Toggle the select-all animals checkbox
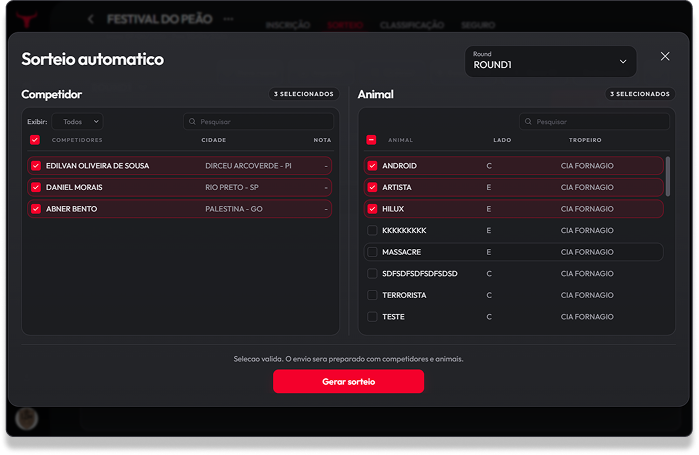The height and width of the screenshot is (455, 699). [371, 140]
